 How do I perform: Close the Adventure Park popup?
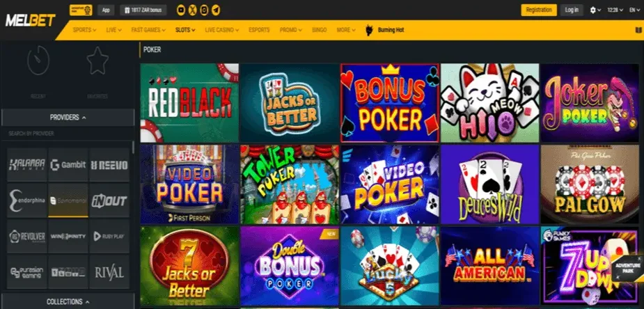click(x=640, y=259)
